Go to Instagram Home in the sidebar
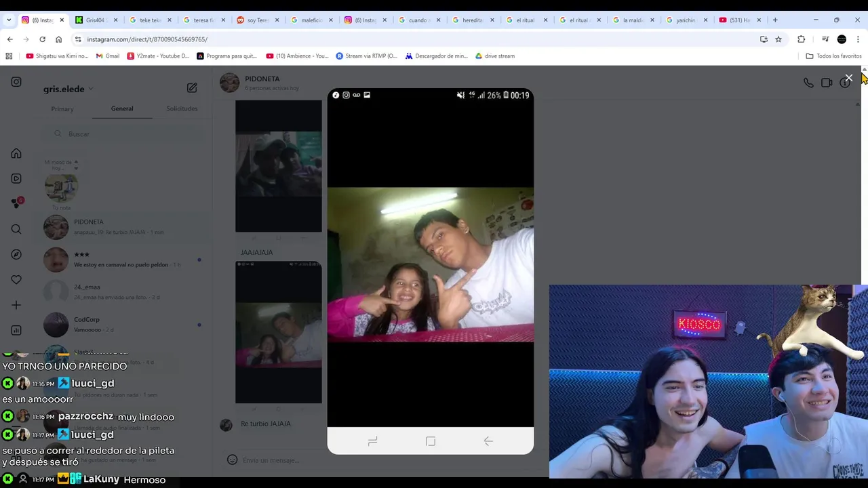Image resolution: width=868 pixels, height=488 pixels. 16,153
